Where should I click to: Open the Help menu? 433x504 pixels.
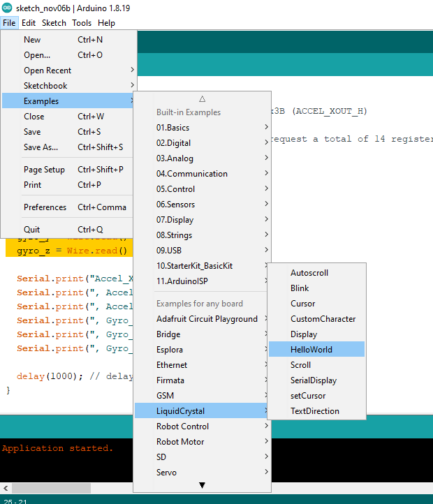coord(106,23)
